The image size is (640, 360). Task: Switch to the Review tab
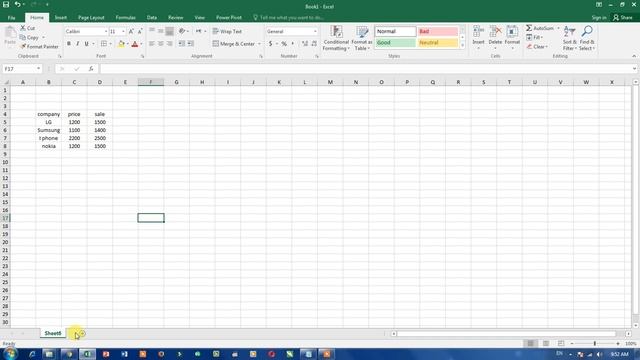click(x=176, y=18)
